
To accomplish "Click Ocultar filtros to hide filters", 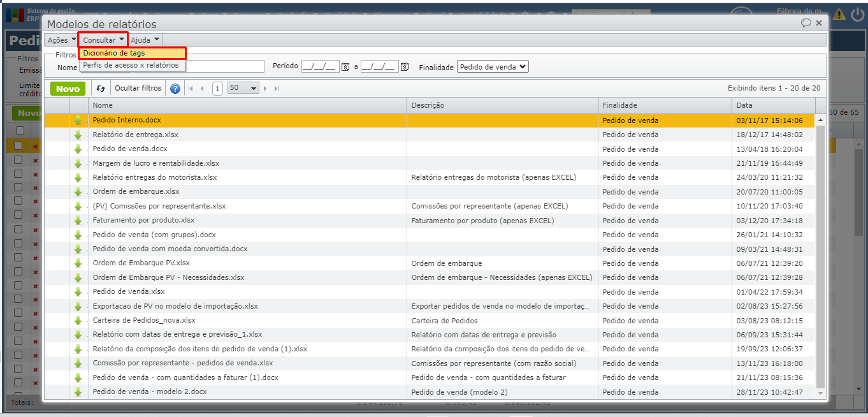I will coord(138,89).
